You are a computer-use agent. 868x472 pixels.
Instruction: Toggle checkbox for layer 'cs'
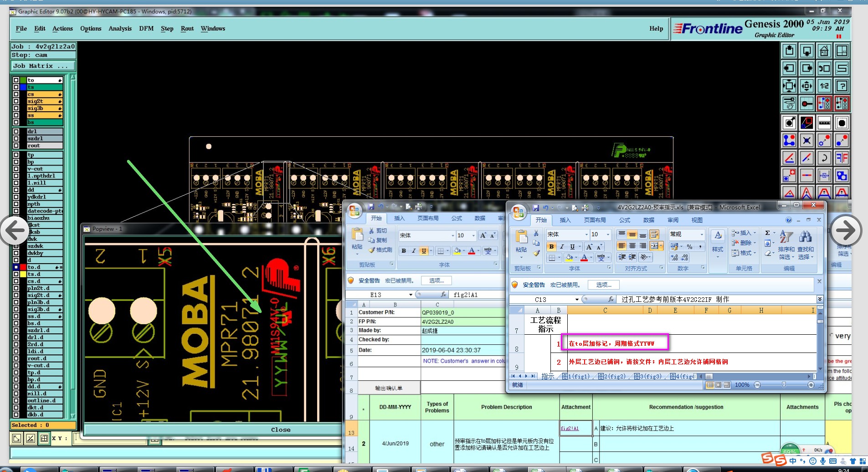click(x=16, y=94)
